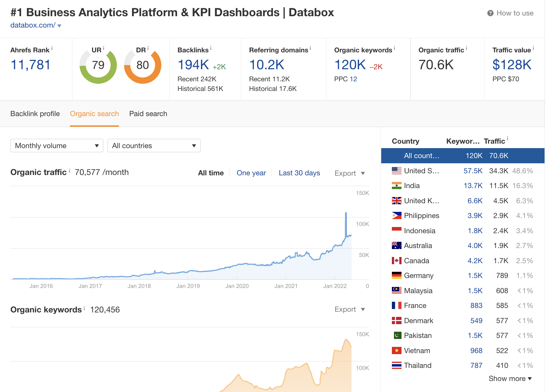Click the Organic keywords chart info icon
Screen dimensions: 548x392
click(x=84, y=308)
